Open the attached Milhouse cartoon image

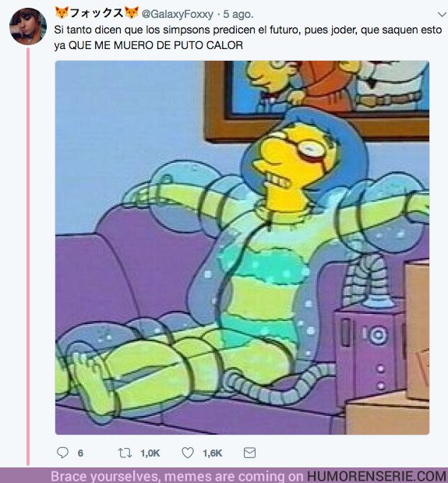point(242,248)
